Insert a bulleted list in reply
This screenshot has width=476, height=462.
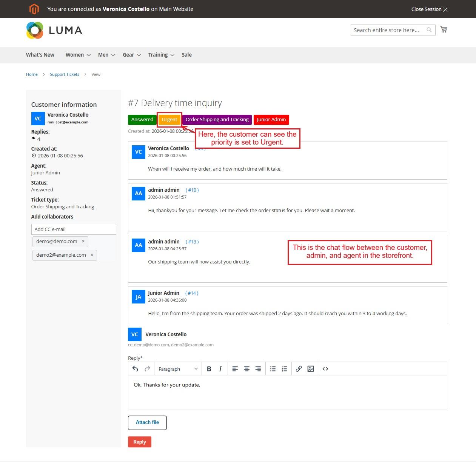tap(273, 369)
